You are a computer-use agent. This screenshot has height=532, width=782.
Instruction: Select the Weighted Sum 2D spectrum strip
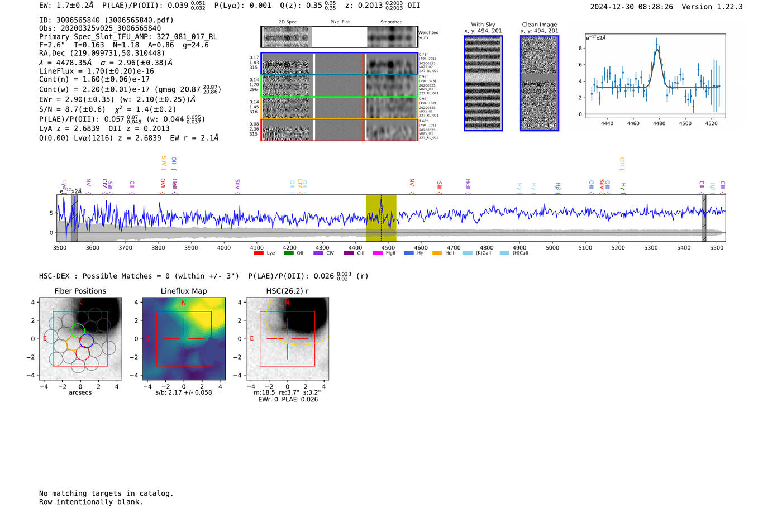click(340, 37)
